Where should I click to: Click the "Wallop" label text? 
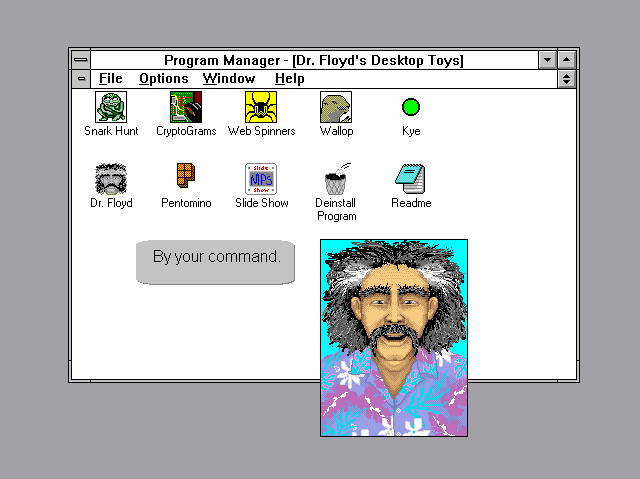coord(336,131)
